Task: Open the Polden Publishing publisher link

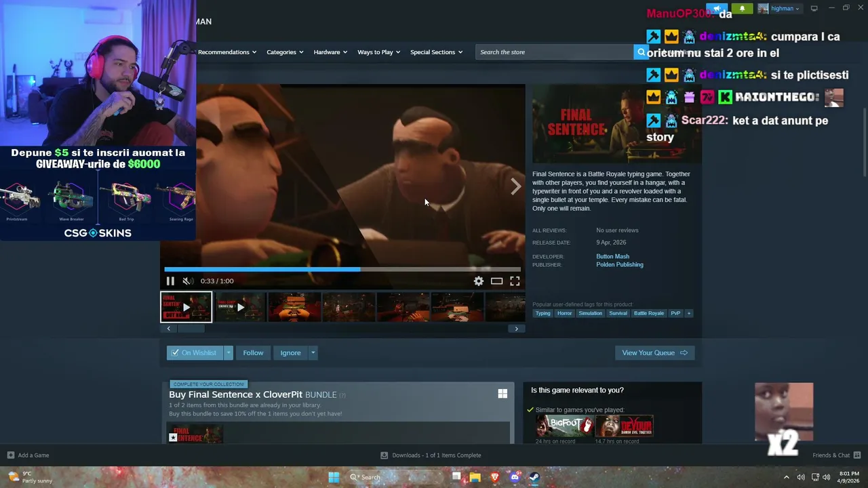Action: 619,264
